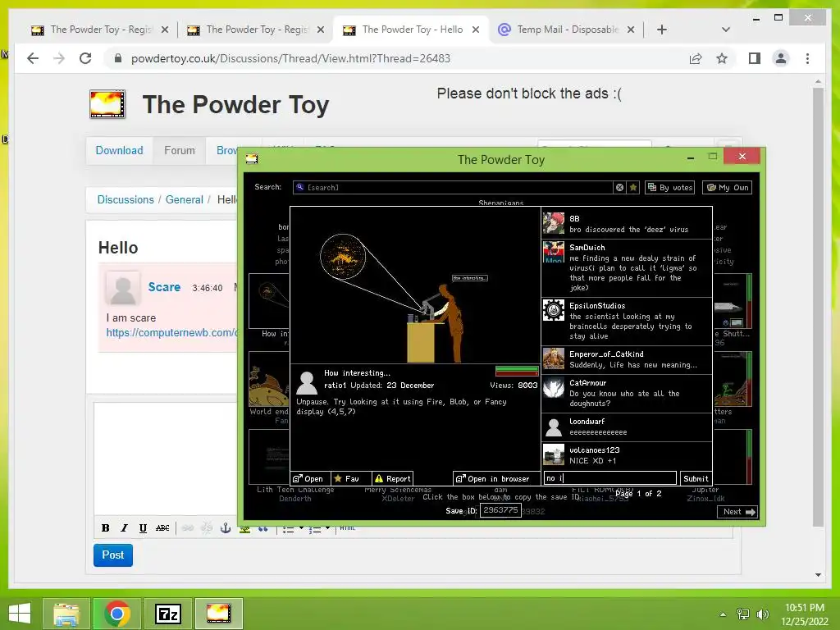The image size is (840, 630).
Task: Open File Explorer from taskbar
Action: [x=66, y=614]
